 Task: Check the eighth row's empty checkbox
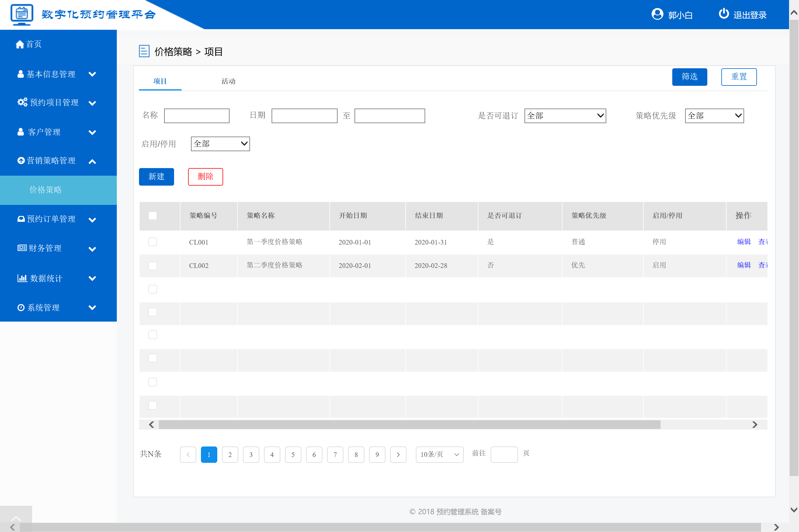click(x=153, y=405)
